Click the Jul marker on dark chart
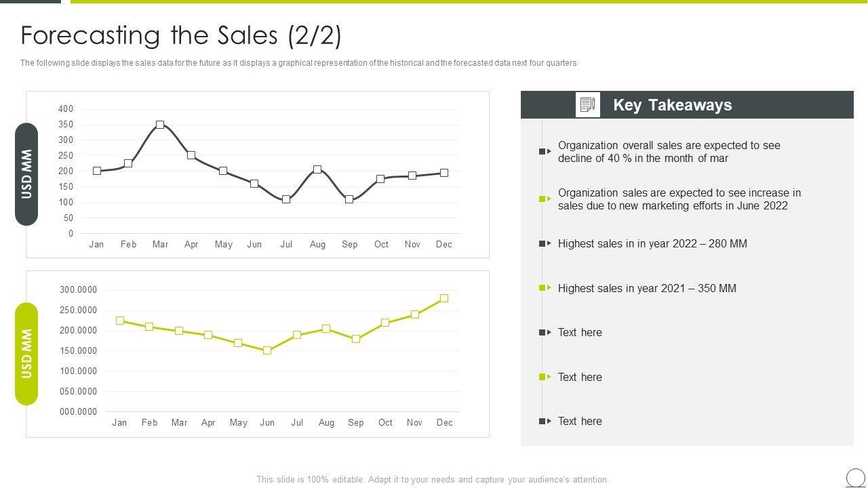This screenshot has width=868, height=488. 286,199
